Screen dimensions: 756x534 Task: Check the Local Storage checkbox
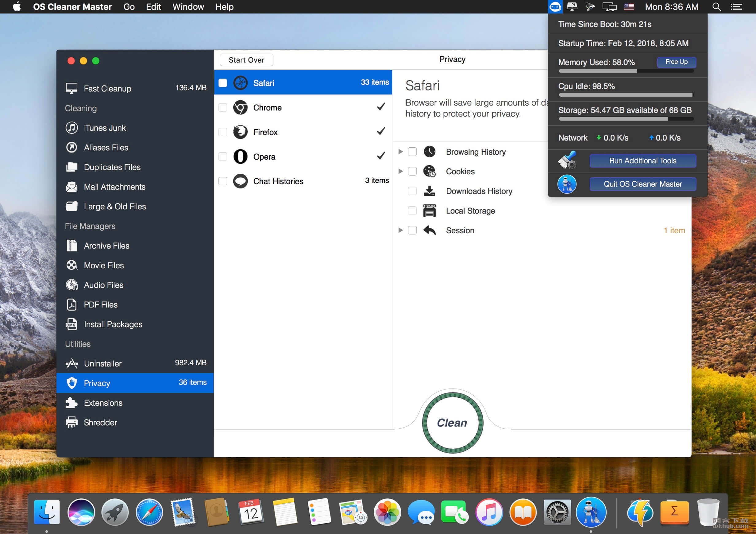[x=412, y=211]
